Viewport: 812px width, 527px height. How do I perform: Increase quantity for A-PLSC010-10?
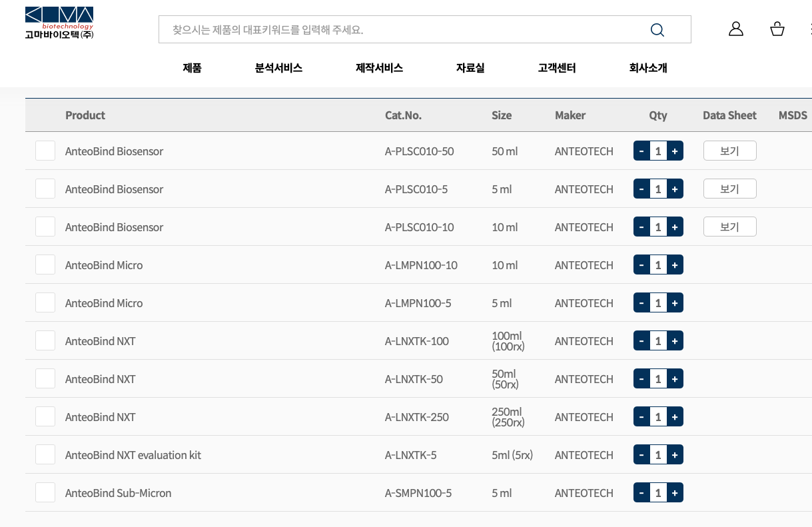[x=675, y=227]
